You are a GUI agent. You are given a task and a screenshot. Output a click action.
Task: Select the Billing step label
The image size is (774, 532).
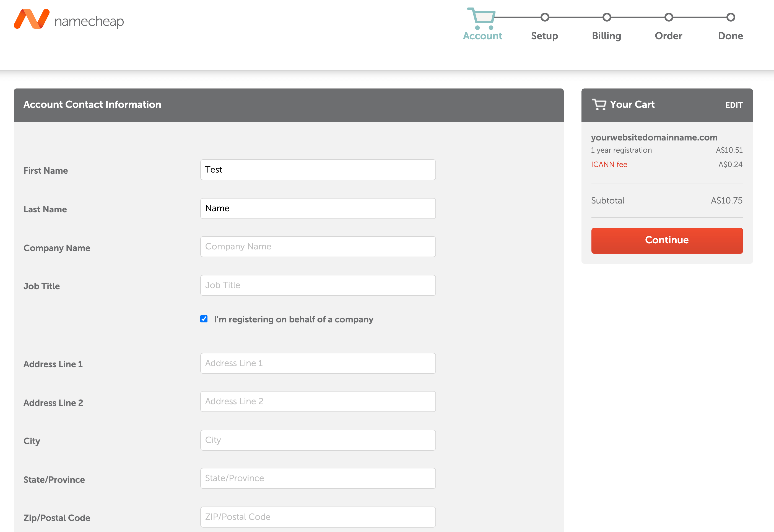[x=606, y=36]
